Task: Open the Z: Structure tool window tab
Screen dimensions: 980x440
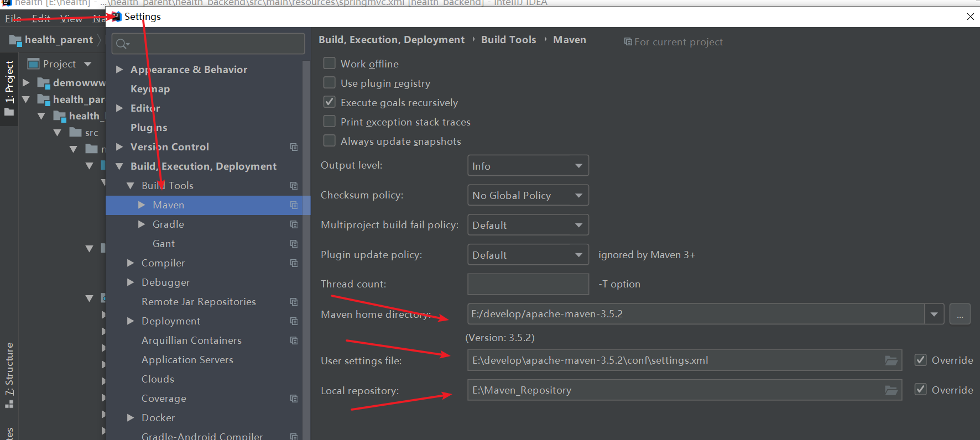Action: tap(9, 375)
